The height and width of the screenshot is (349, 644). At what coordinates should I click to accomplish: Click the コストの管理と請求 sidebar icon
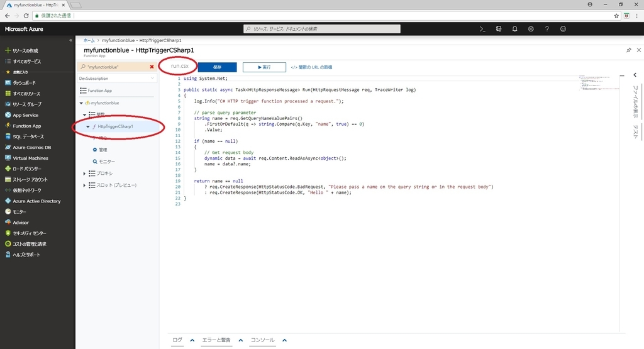(x=8, y=243)
